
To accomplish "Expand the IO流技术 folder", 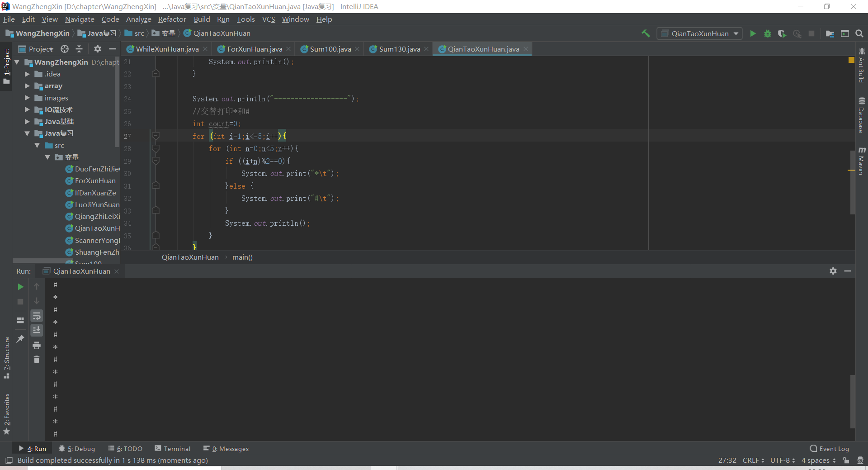I will (27, 109).
